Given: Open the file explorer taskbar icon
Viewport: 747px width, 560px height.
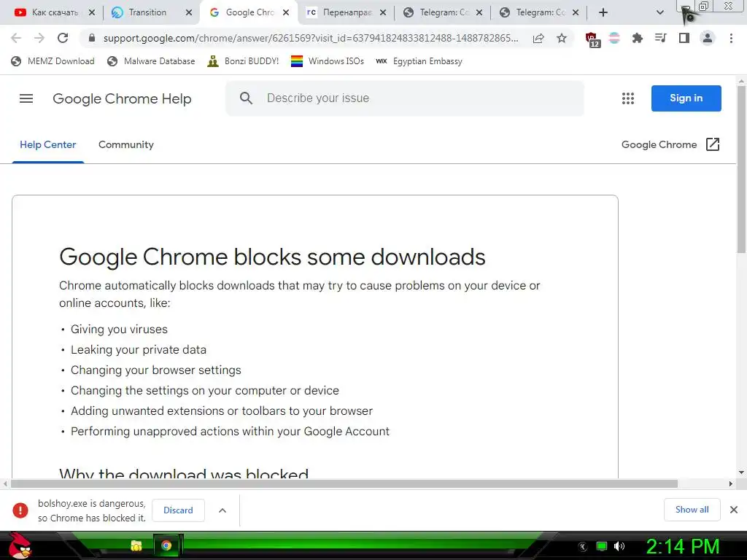Looking at the screenshot, I should [x=136, y=545].
